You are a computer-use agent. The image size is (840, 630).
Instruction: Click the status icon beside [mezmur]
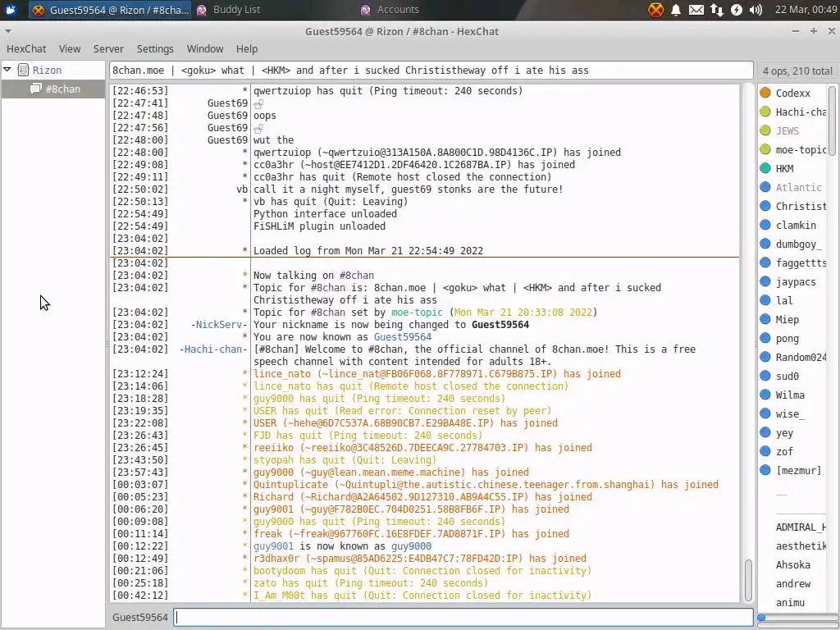(x=765, y=470)
